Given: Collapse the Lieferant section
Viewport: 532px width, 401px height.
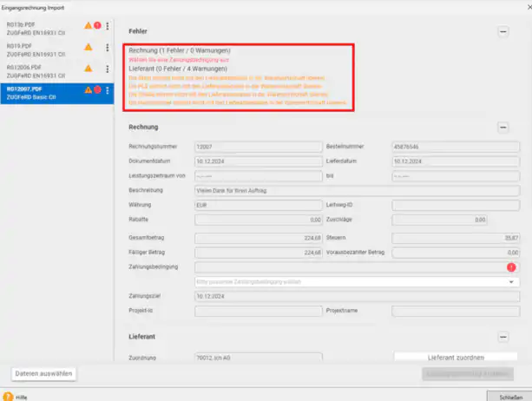Looking at the screenshot, I should click(x=503, y=338).
